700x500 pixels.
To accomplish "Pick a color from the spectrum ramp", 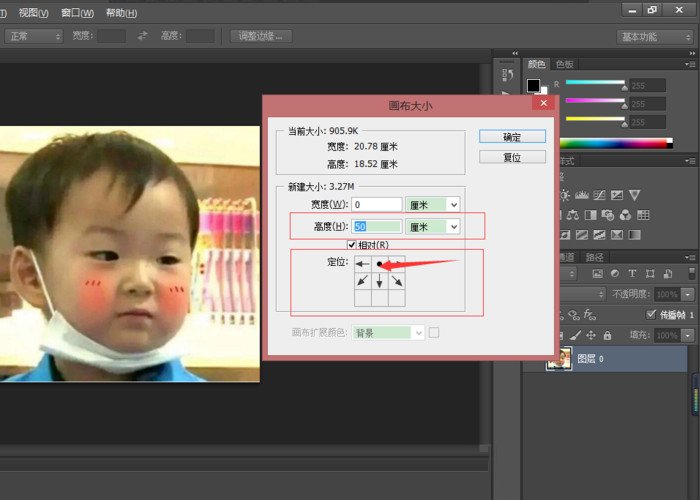I will (x=616, y=143).
